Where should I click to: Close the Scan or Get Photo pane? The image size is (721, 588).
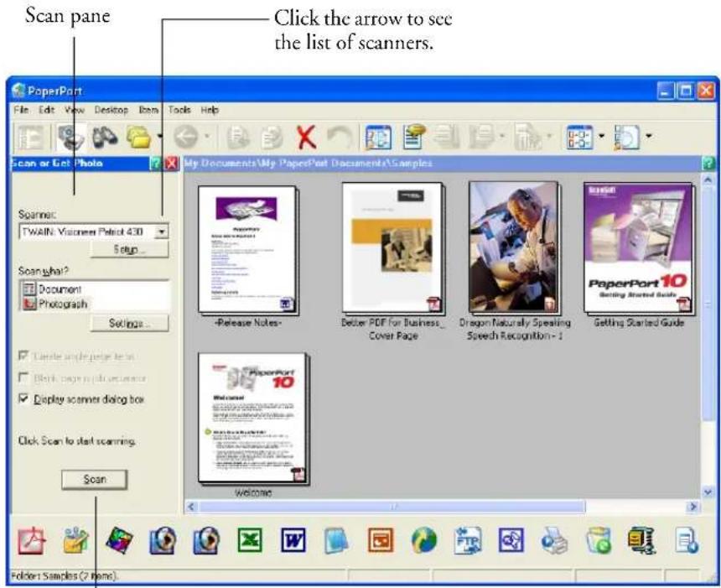point(172,164)
